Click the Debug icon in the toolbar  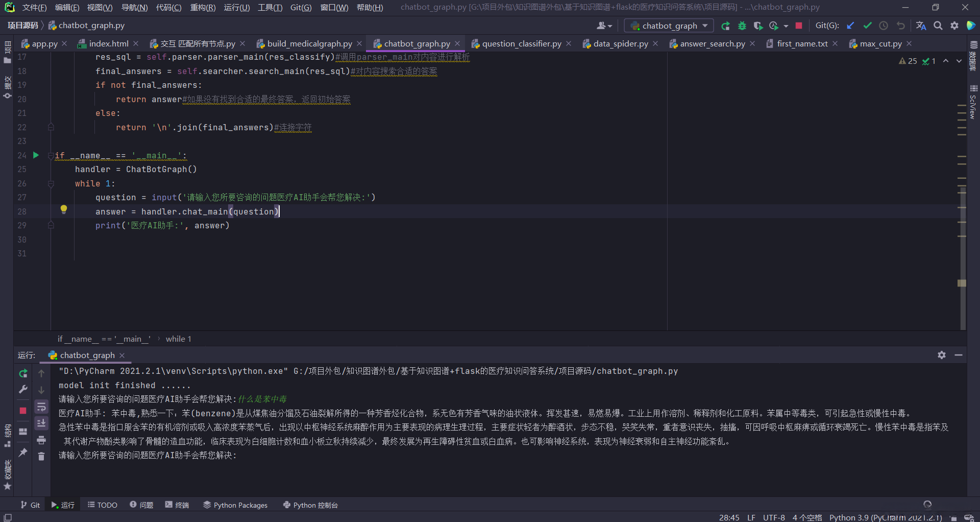[743, 26]
